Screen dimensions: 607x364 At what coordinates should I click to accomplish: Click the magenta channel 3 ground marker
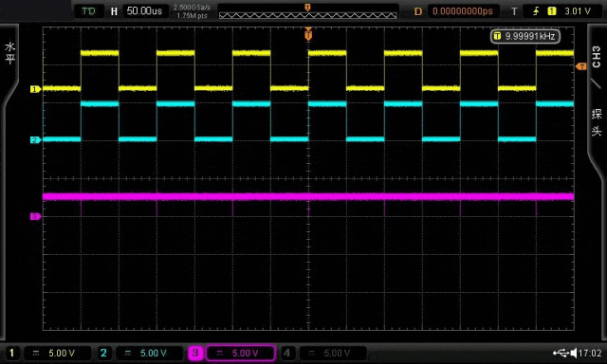[x=36, y=216]
